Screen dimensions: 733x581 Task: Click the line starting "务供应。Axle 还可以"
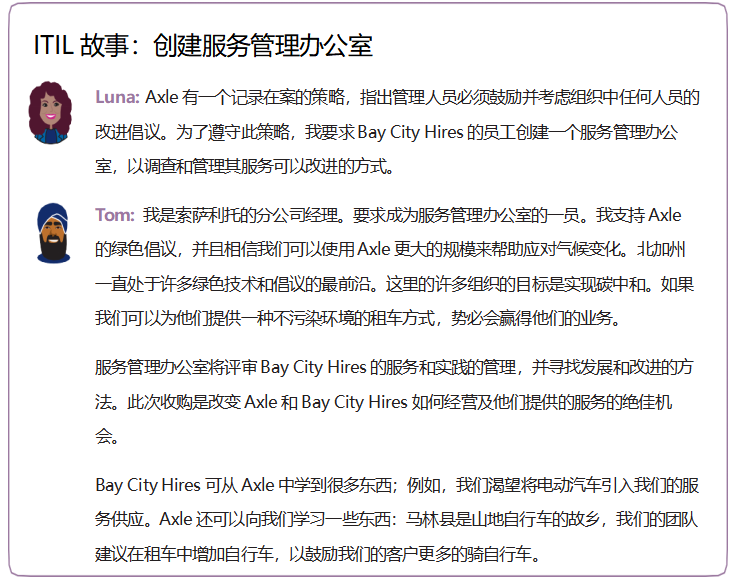[396, 520]
